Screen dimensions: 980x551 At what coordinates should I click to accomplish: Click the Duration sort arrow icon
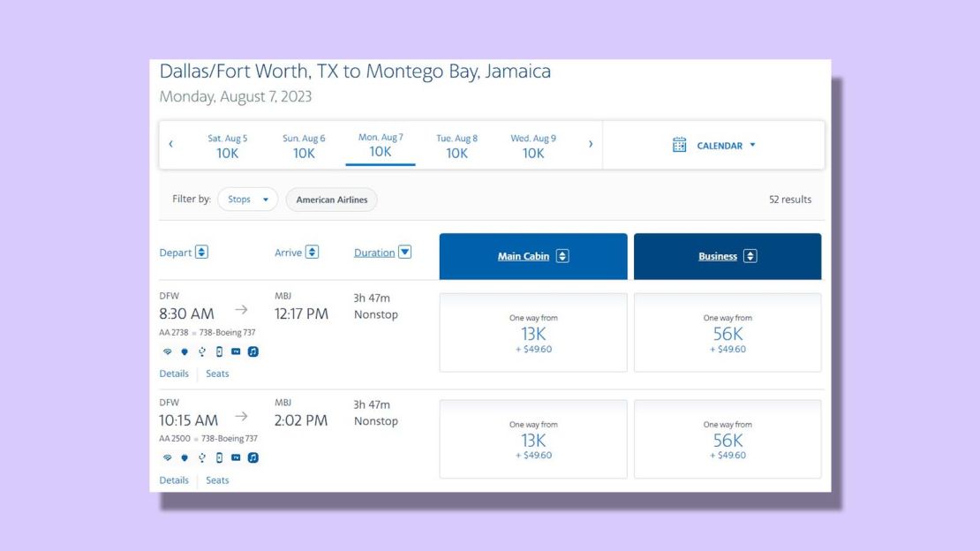405,252
